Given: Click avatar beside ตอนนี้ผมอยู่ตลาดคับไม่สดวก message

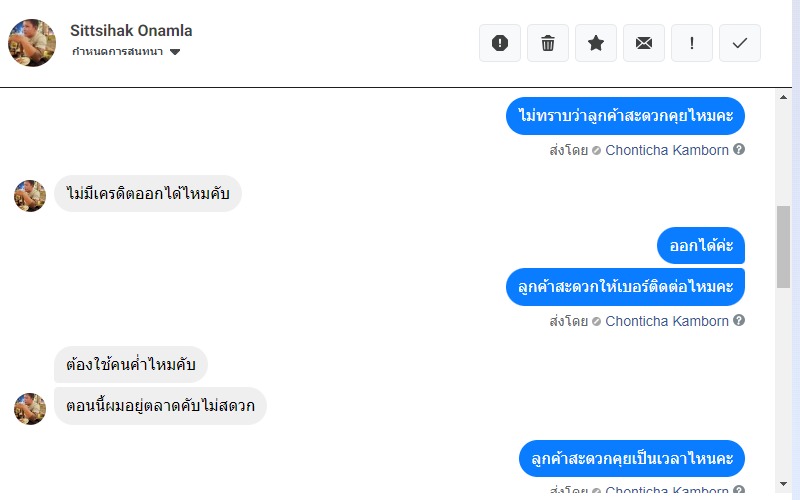Looking at the screenshot, I should click(x=30, y=408).
